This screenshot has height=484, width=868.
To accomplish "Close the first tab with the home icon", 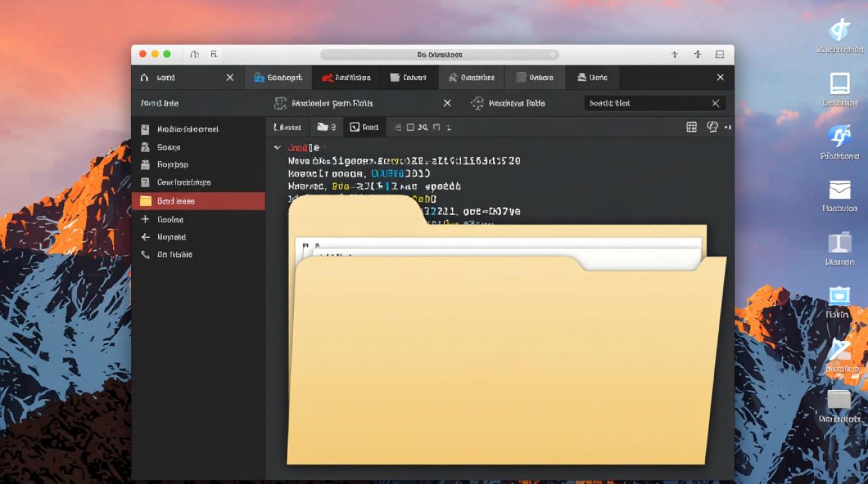I will pos(230,77).
